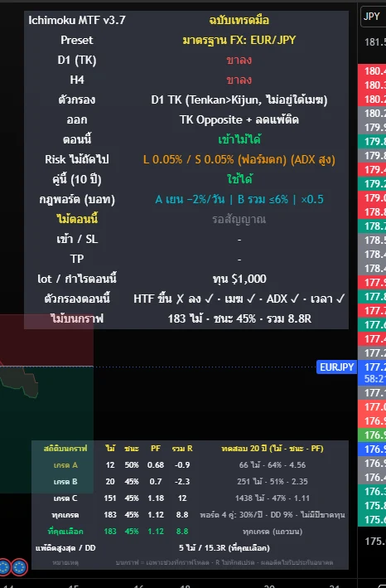This screenshot has height=588, width=386.
Task: Click the "กฎพอร์ต (บอท)" row label
Action: pyautogui.click(x=77, y=199)
